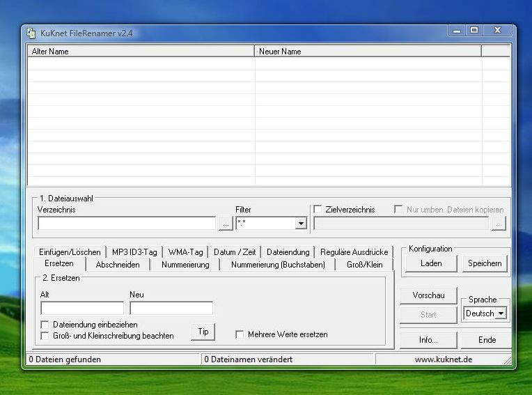
Task: Enable the Zielverzeichnis checkbox
Action: [x=318, y=210]
